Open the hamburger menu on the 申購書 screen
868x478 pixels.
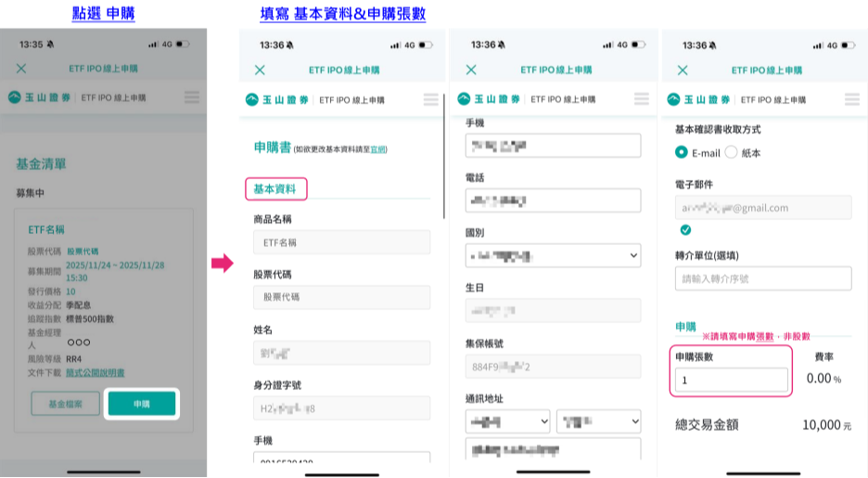[430, 100]
